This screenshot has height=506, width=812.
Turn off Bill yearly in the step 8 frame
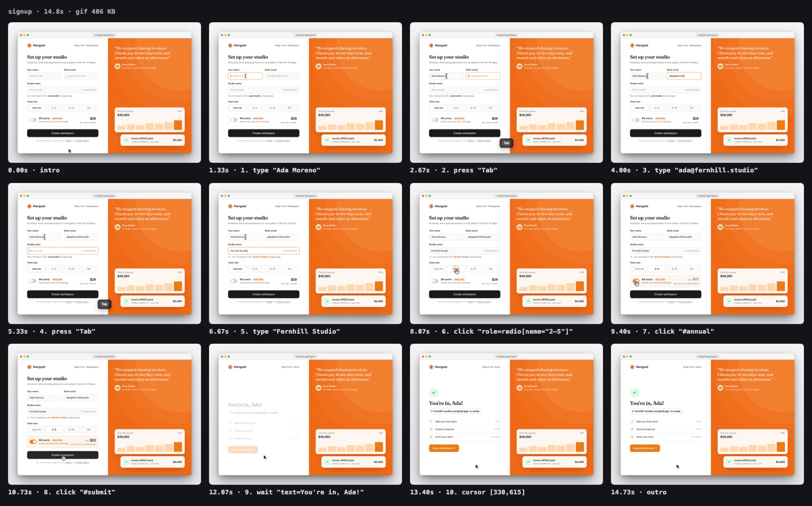click(33, 442)
